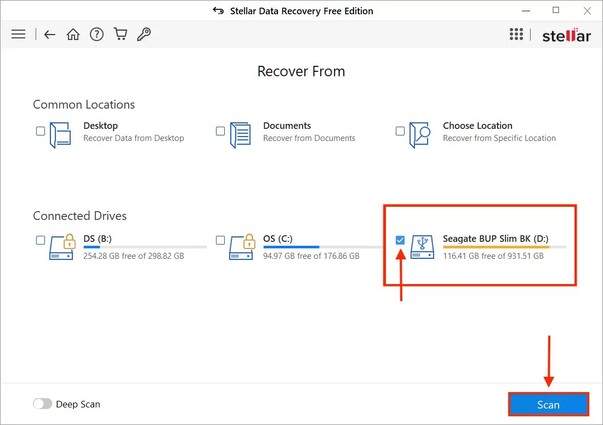The width and height of the screenshot is (603, 425).
Task: Open the apps grid icon
Action: click(516, 34)
